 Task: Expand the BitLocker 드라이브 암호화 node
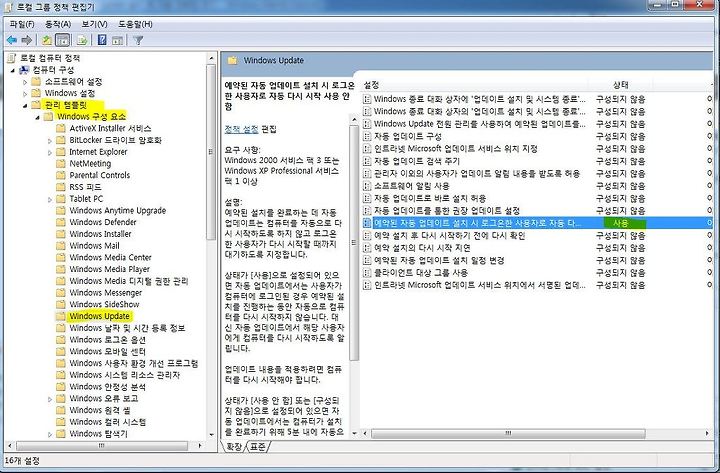pos(50,141)
